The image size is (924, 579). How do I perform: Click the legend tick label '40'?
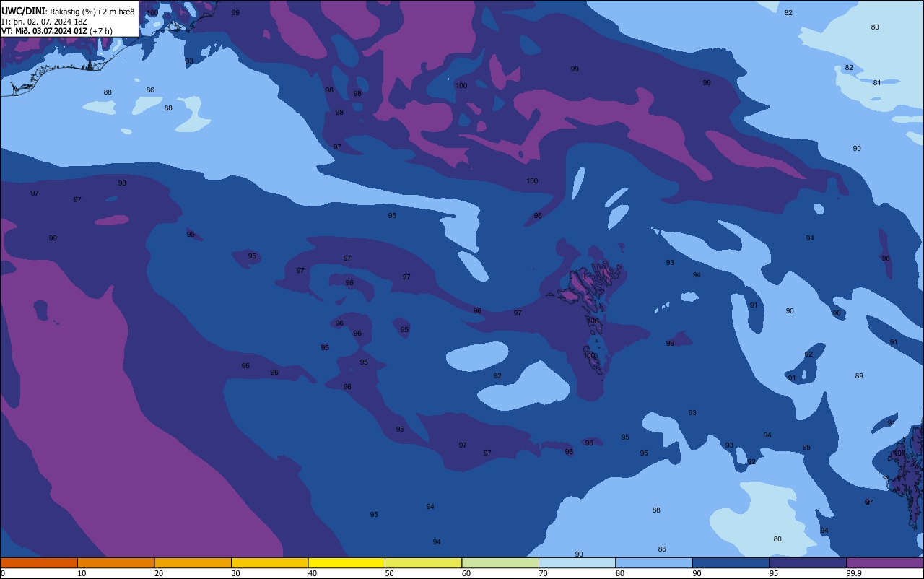[x=313, y=573]
